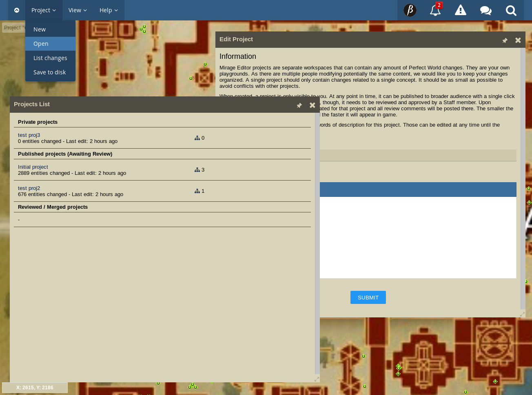The width and height of the screenshot is (532, 395).
Task: Expand the Help dropdown menu
Action: click(109, 10)
